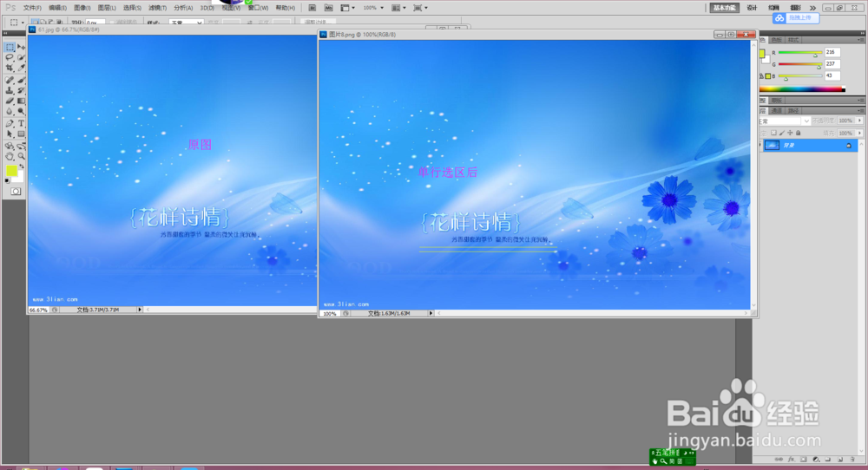Switch to 设计 workspace
The image size is (868, 470).
(x=752, y=8)
